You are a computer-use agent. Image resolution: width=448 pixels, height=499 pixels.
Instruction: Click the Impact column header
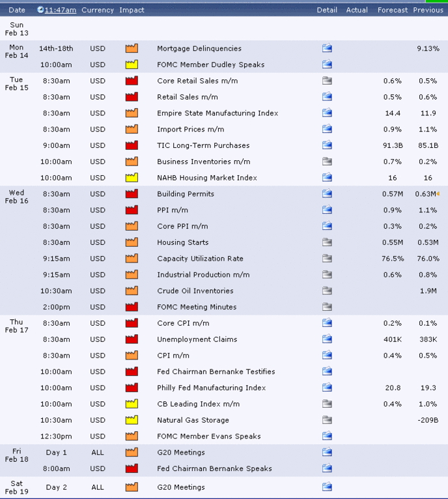[132, 10]
